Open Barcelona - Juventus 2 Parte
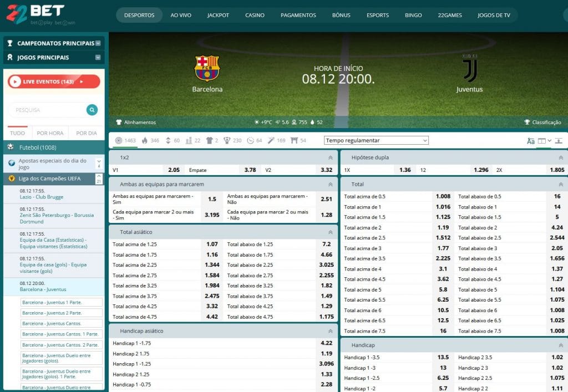The height and width of the screenshot is (392, 568). click(x=62, y=313)
